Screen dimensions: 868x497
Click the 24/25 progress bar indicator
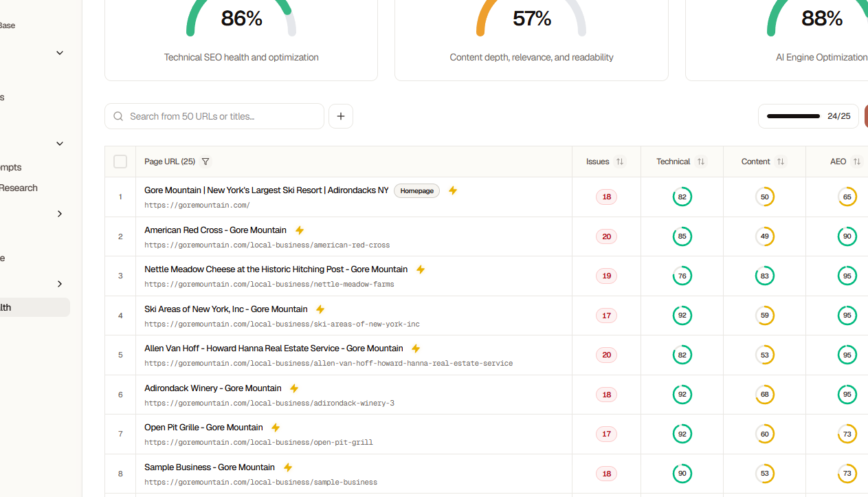tap(808, 116)
